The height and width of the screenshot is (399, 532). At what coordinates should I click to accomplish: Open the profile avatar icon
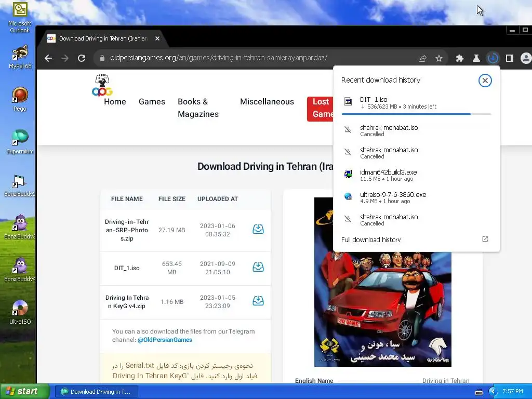coord(526,58)
